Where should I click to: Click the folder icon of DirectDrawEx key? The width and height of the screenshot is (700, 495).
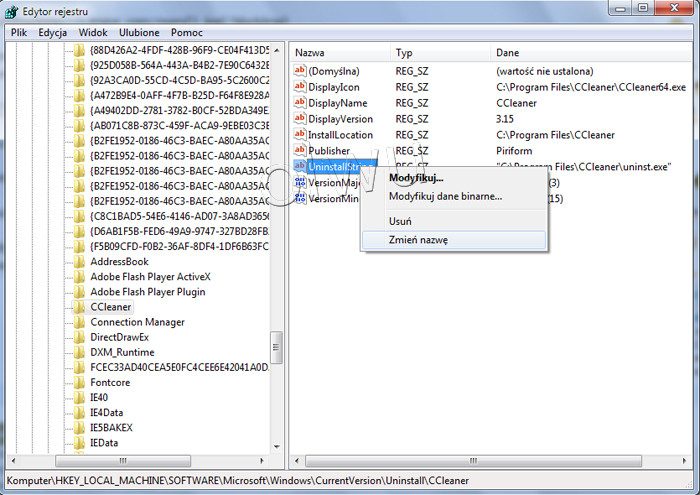79,337
